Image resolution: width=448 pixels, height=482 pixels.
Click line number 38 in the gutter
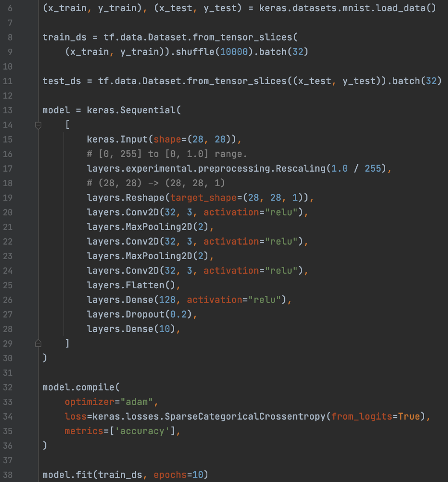click(8, 475)
